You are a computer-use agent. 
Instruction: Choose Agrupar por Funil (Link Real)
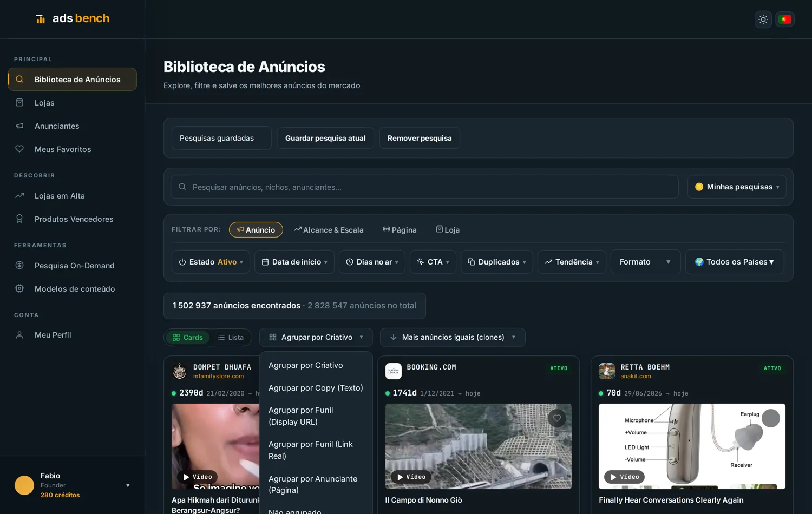(316, 450)
